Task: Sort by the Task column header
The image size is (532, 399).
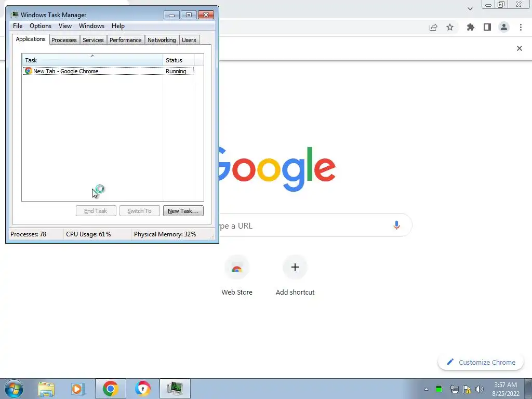Action: coord(92,60)
